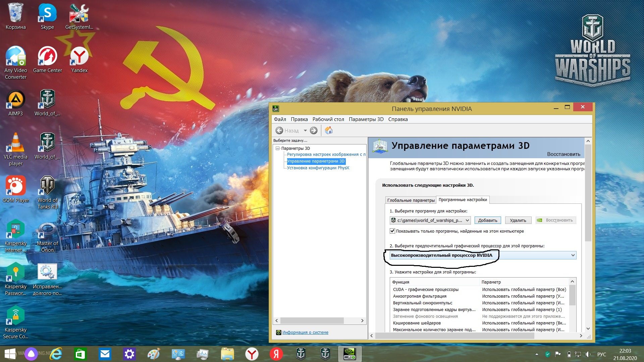This screenshot has height=362, width=644.
Task: Click the Alice voice assistant taskbar button
Action: 31,354
